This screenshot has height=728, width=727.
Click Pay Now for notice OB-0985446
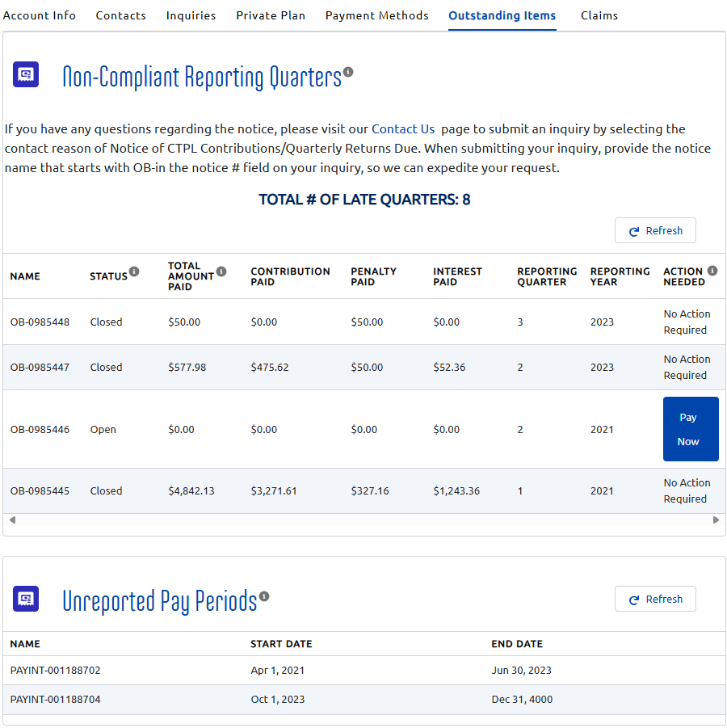pyautogui.click(x=691, y=429)
